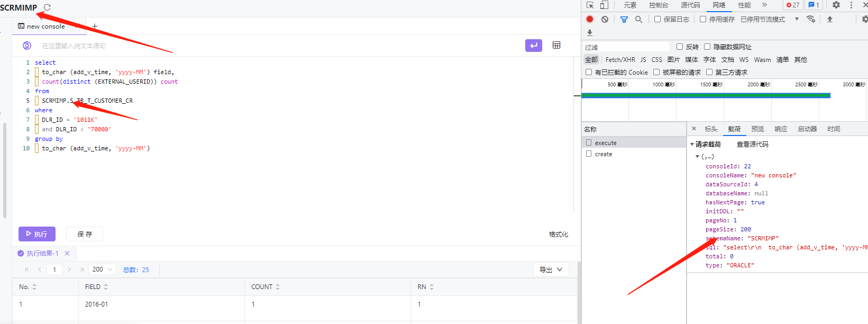Image resolution: width=868 pixels, height=324 pixels.
Task: Save the query with 保存 button
Action: pyautogui.click(x=85, y=234)
